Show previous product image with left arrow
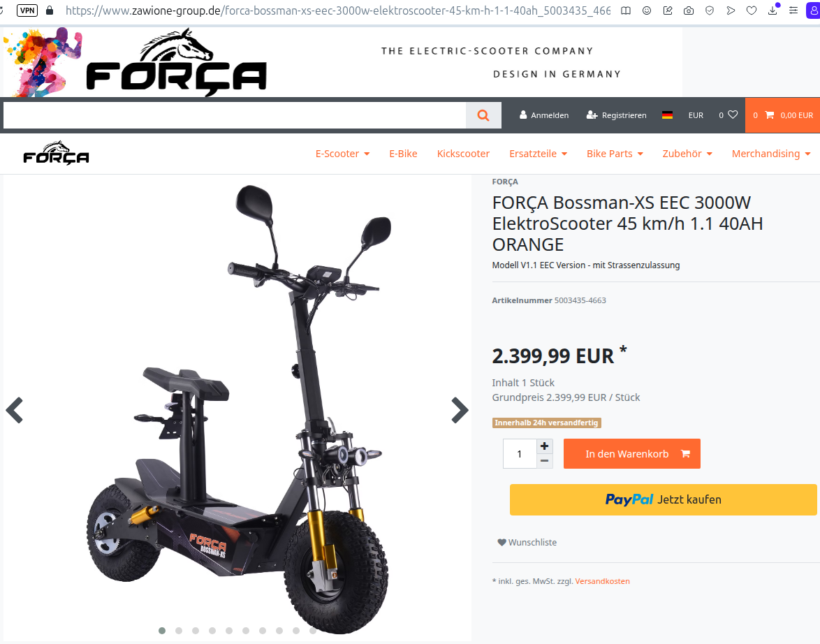The width and height of the screenshot is (820, 644). click(x=15, y=410)
